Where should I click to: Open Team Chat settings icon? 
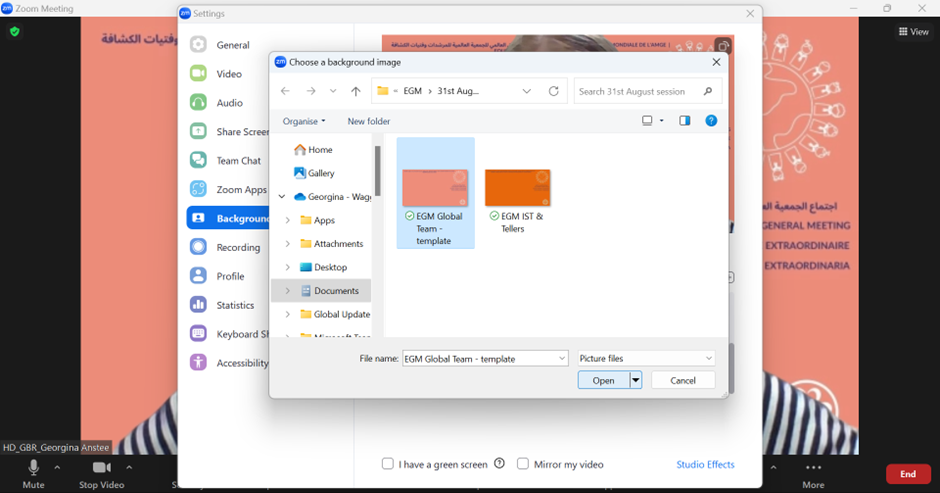198,160
